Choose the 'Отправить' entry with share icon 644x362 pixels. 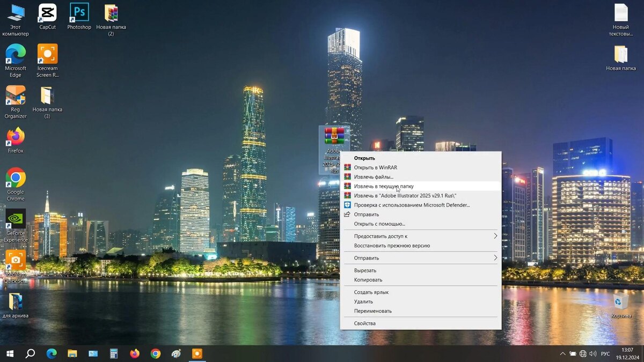(x=421, y=215)
